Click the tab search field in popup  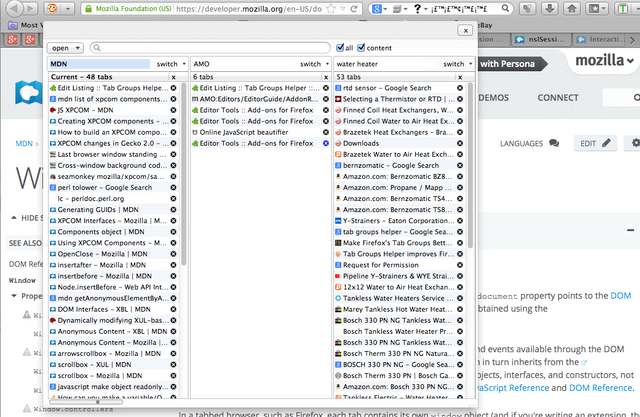coord(210,48)
